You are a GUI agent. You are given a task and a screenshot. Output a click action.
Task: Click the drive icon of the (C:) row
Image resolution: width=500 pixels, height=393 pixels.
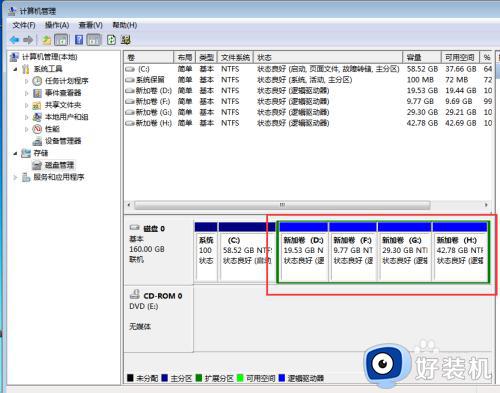[x=130, y=69]
